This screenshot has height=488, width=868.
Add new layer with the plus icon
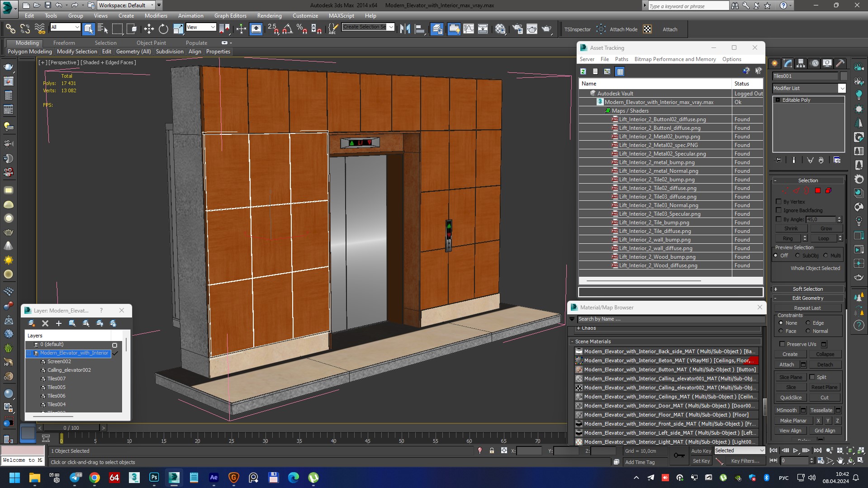click(59, 323)
